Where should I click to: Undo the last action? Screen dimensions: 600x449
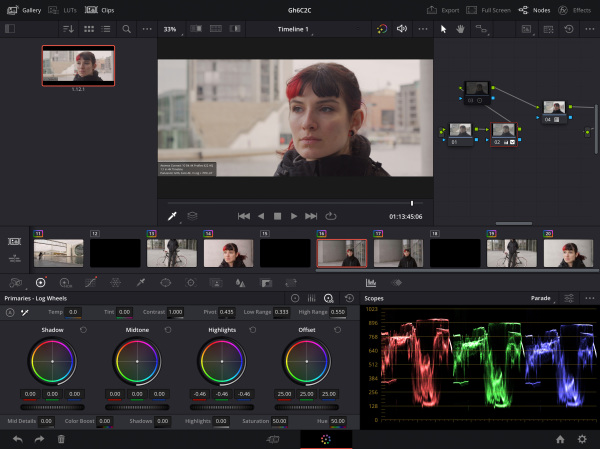pos(18,439)
